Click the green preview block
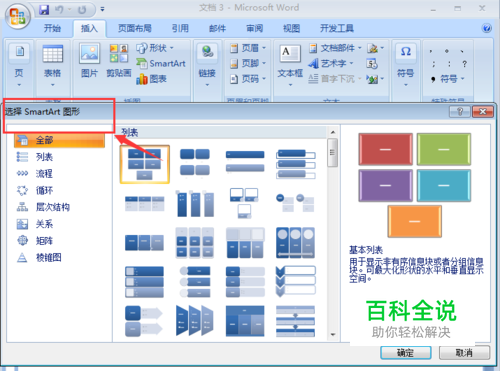 click(x=444, y=149)
